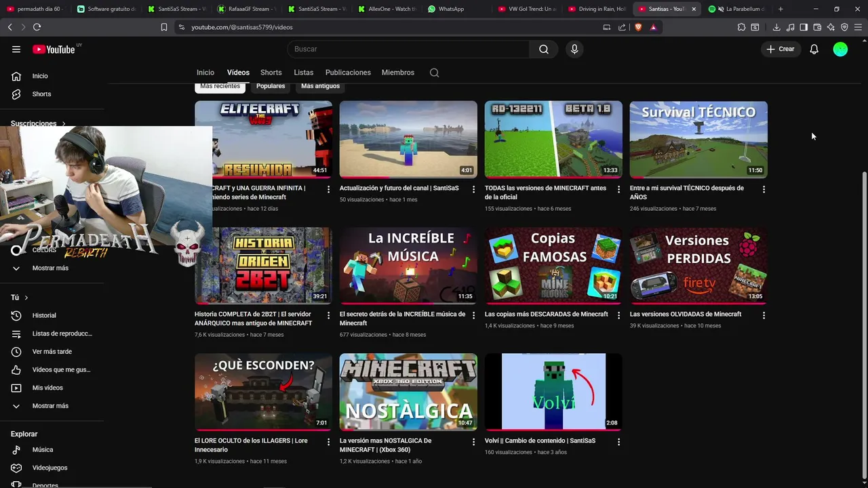Click the Buscar search field

[x=408, y=49]
